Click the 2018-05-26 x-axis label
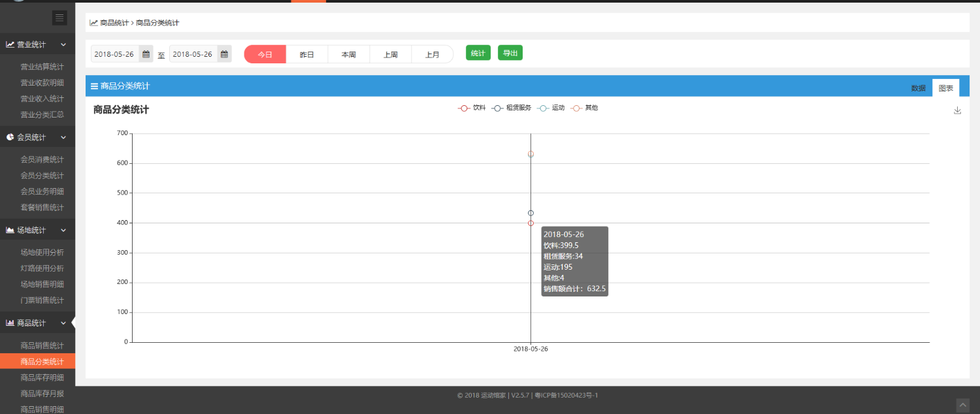Image resolution: width=980 pixels, height=414 pixels. 531,349
